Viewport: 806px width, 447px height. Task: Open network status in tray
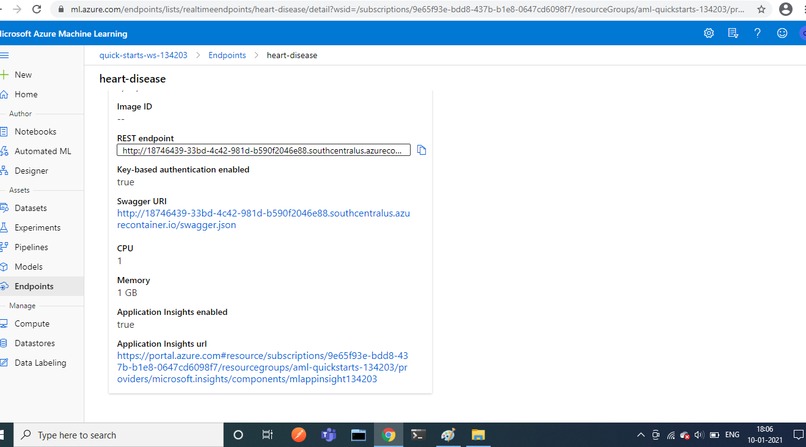671,435
